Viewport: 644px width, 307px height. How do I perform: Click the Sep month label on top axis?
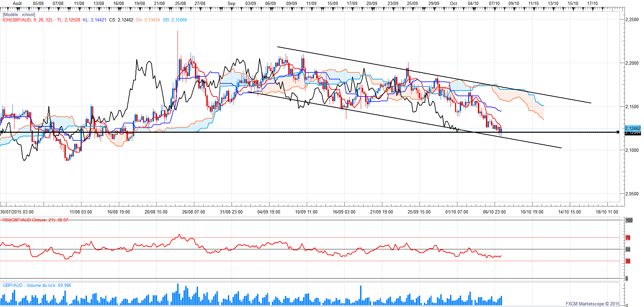coord(231,4)
